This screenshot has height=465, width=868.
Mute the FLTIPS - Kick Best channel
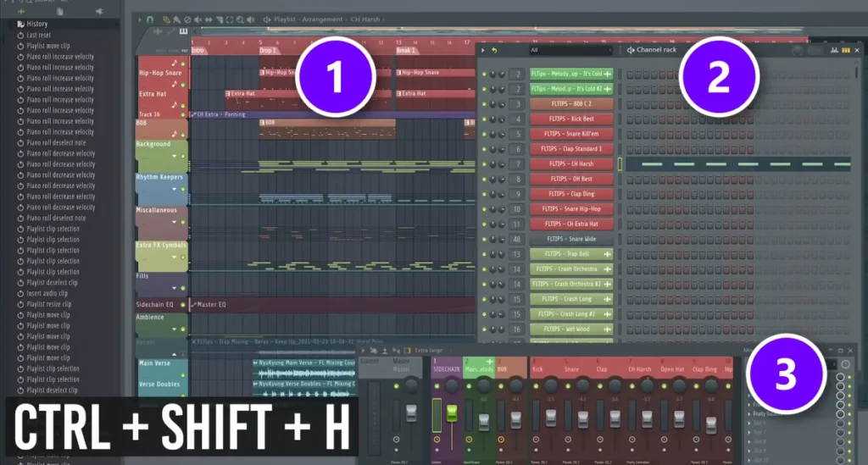(x=484, y=119)
